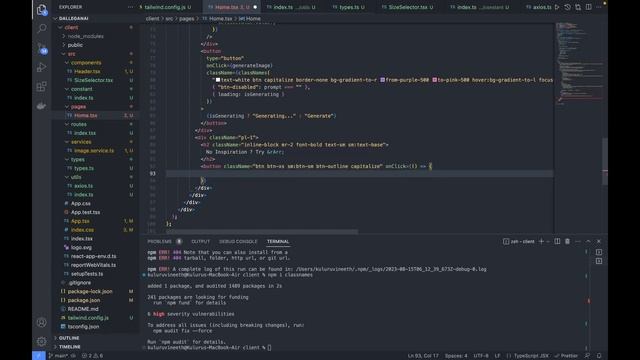This screenshot has width=640, height=360.
Task: Click the white text-white color swatch
Action: pyautogui.click(x=218, y=80)
